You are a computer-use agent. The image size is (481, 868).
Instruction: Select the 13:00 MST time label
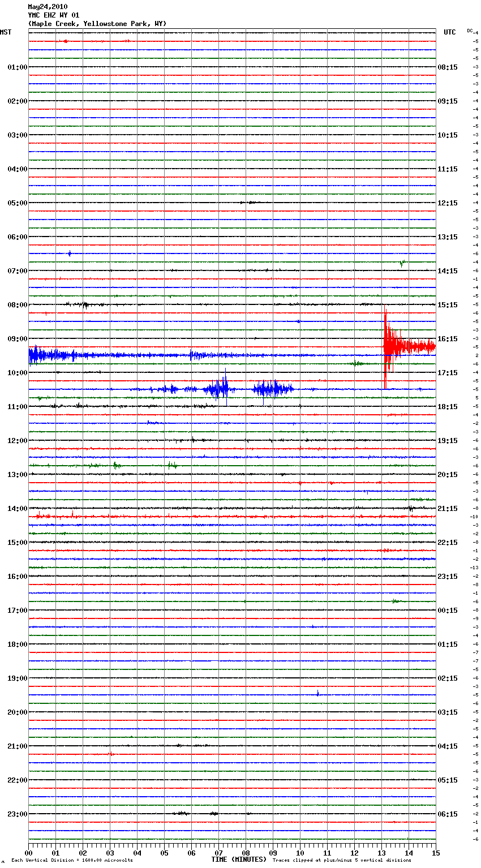[x=18, y=475]
